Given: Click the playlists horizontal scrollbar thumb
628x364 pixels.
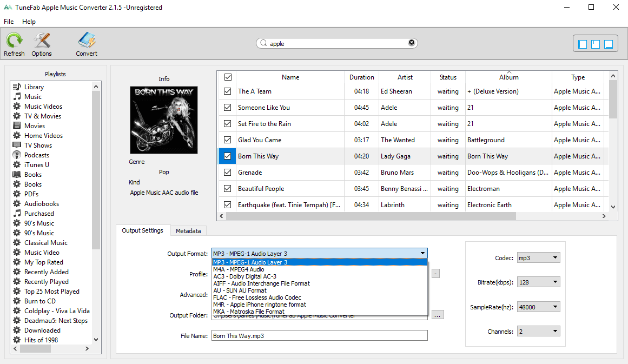Looking at the screenshot, I should 35,349.
